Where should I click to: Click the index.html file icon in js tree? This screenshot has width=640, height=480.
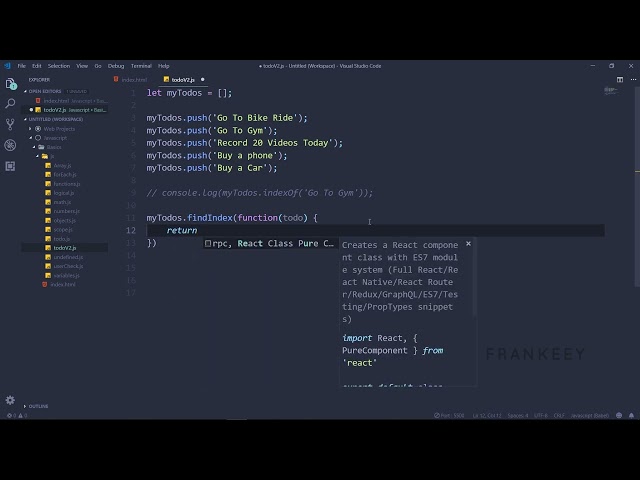[x=45, y=284]
